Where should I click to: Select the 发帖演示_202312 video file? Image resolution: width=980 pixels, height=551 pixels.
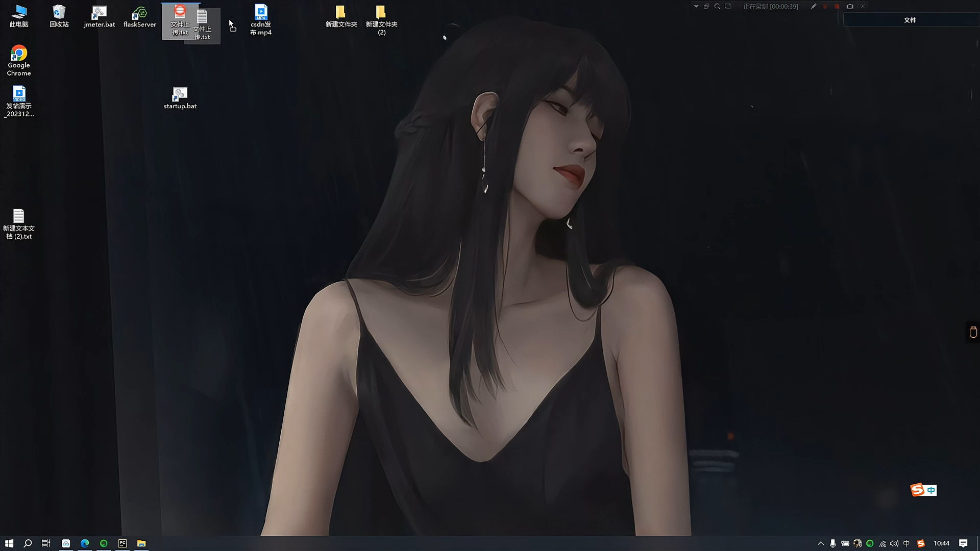coord(19,102)
